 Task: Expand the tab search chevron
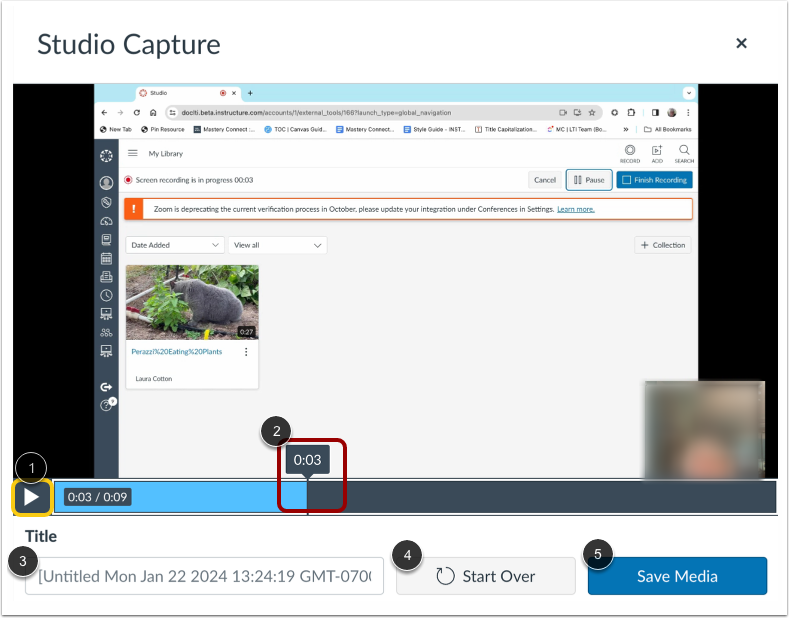689,93
